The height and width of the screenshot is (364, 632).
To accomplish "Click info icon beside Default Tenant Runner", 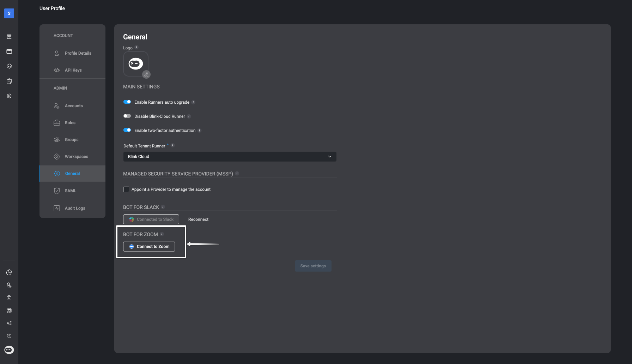I will (x=172, y=145).
